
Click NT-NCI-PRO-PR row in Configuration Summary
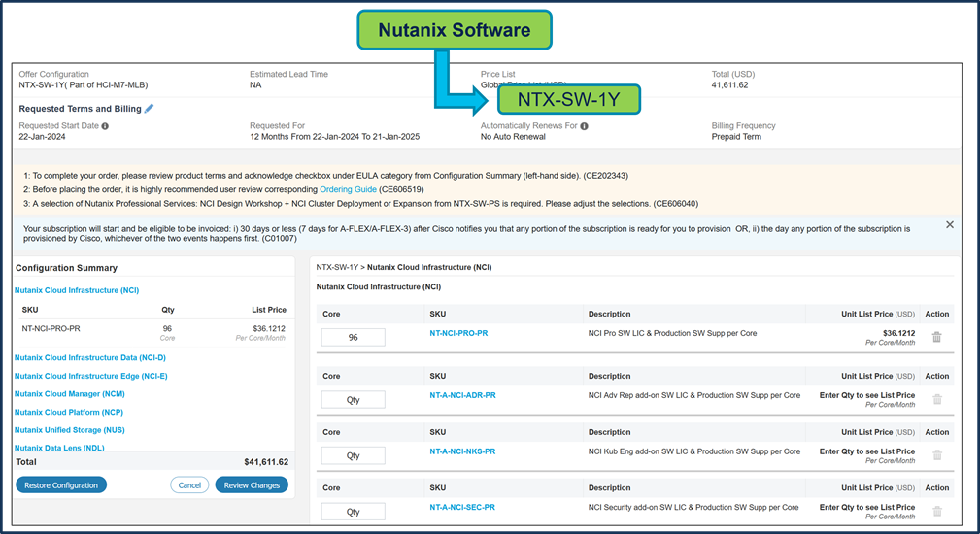pos(153,333)
